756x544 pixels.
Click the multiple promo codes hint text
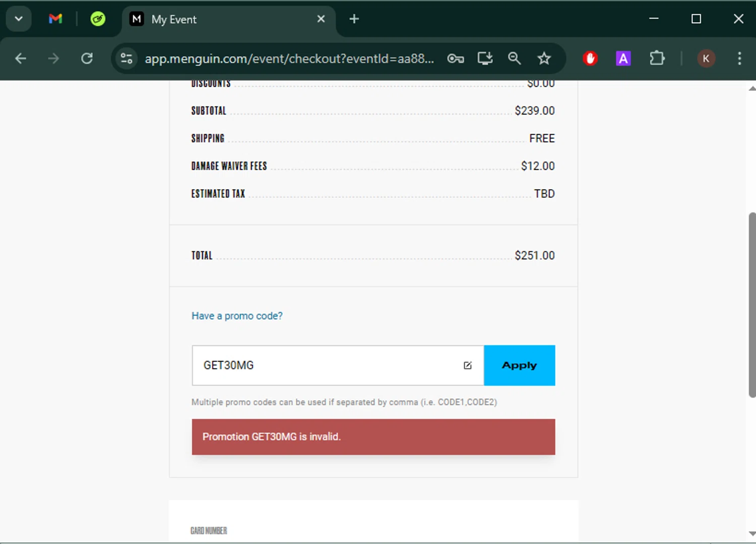[x=344, y=402]
